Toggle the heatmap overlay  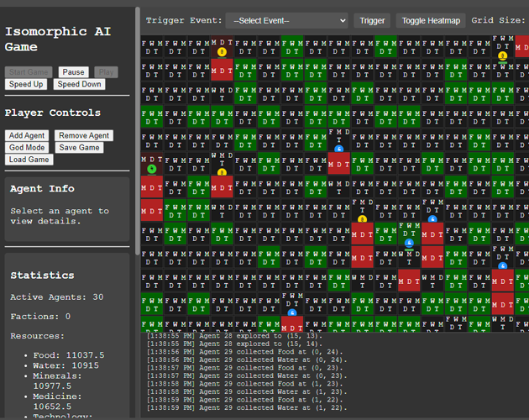pos(431,21)
